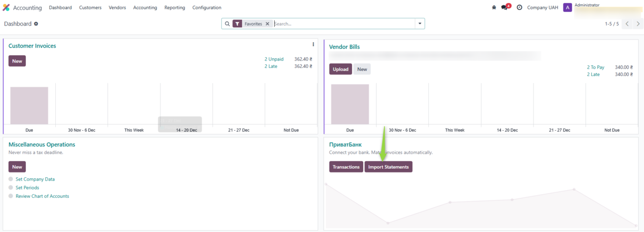Remove the Favorites filter with the X
644x232 pixels.
pos(267,24)
